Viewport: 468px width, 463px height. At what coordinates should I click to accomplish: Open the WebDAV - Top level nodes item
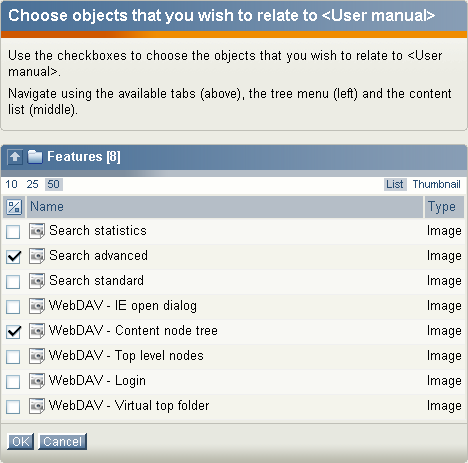pos(126,356)
